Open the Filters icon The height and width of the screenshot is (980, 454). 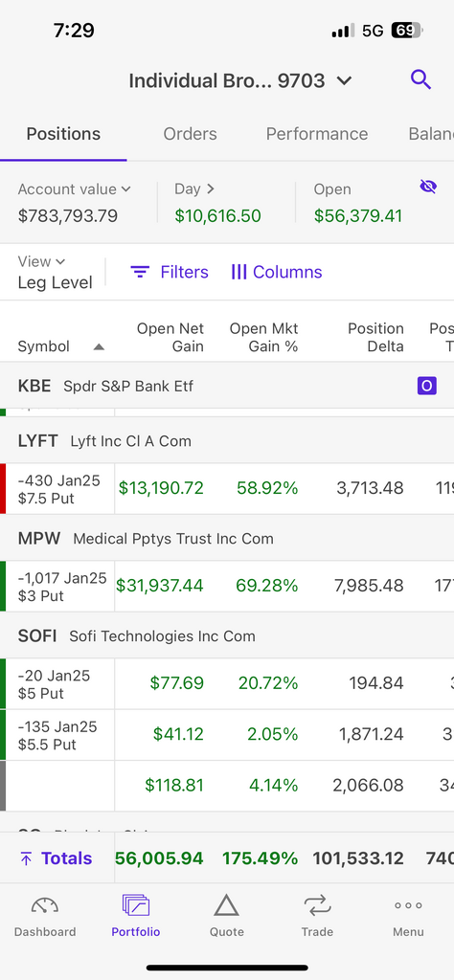pyautogui.click(x=140, y=272)
